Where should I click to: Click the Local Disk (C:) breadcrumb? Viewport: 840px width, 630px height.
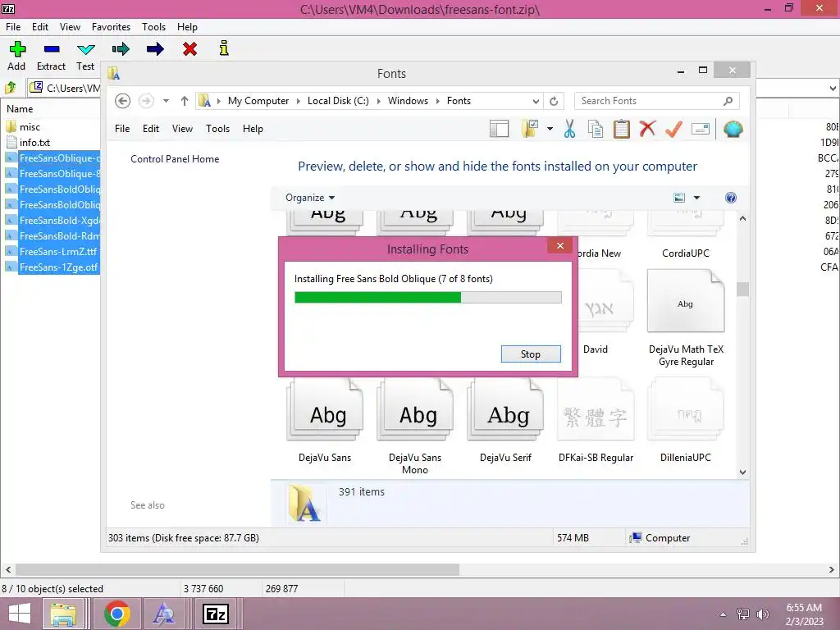338,101
